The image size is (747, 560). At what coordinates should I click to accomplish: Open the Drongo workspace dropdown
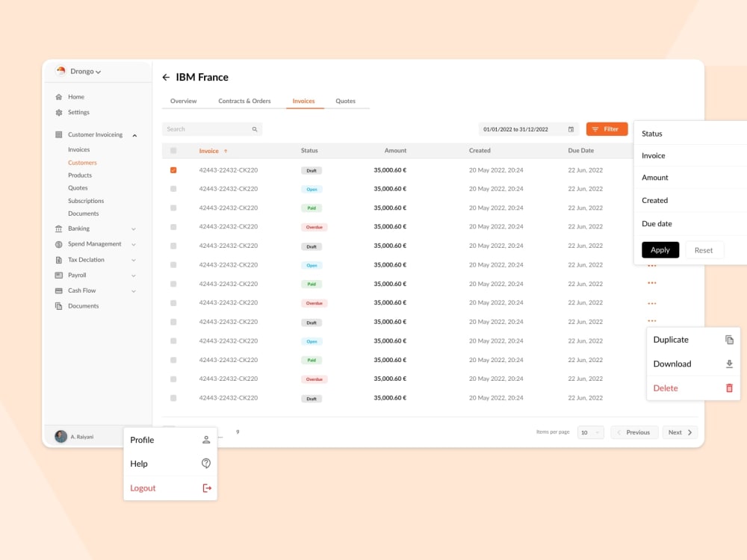click(x=86, y=72)
